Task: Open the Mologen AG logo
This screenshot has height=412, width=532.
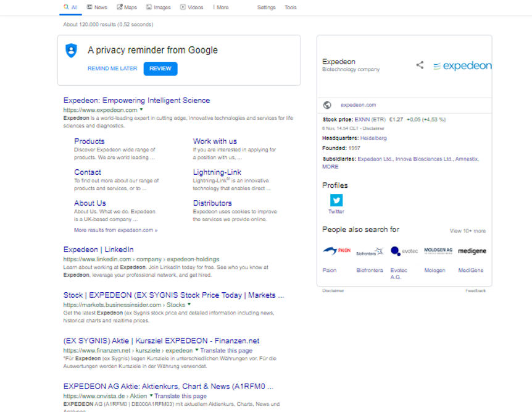Action: tap(438, 251)
